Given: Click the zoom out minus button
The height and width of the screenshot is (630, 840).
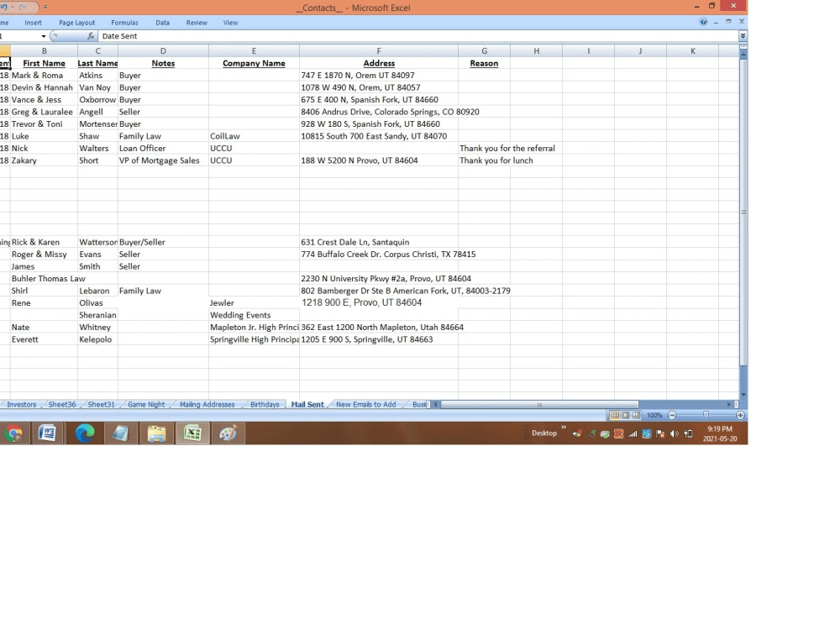Looking at the screenshot, I should click(672, 415).
